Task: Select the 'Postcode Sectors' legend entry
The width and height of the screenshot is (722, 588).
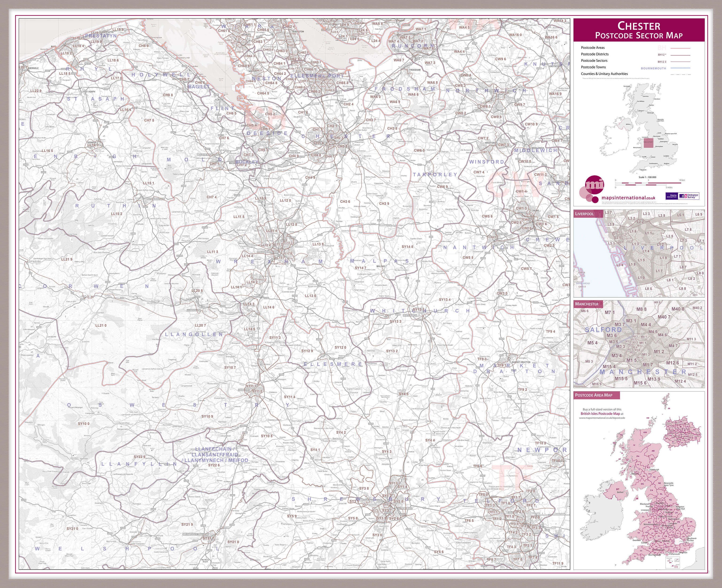Action: tap(594, 61)
